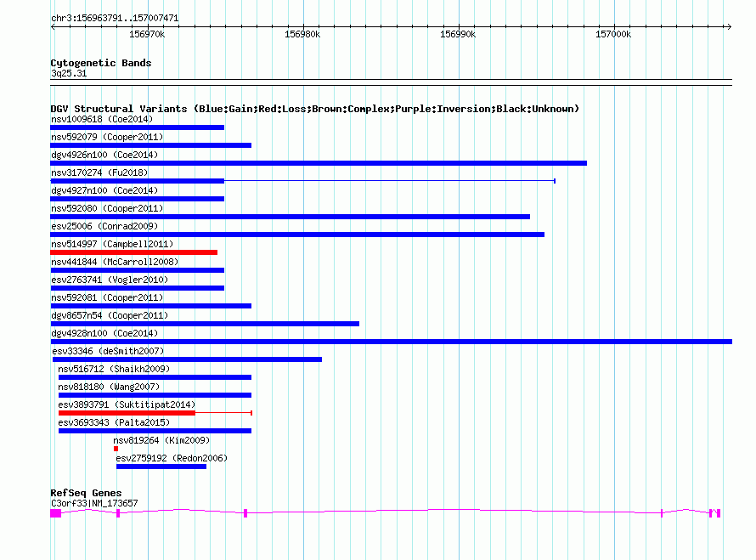Viewport: 756px width, 560px height.
Task: Click the label nsv516712 (Shaikh2009)
Action: 114,369
